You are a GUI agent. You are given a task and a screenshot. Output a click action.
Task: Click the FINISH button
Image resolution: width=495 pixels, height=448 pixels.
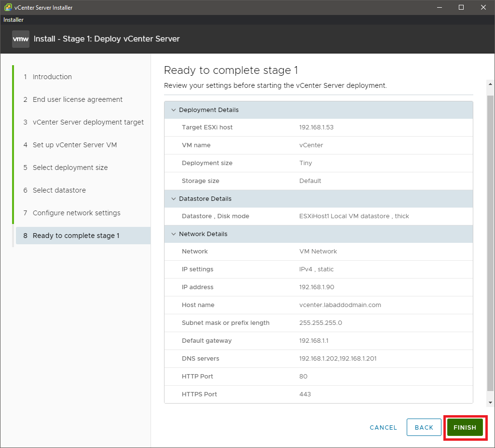[x=465, y=427]
